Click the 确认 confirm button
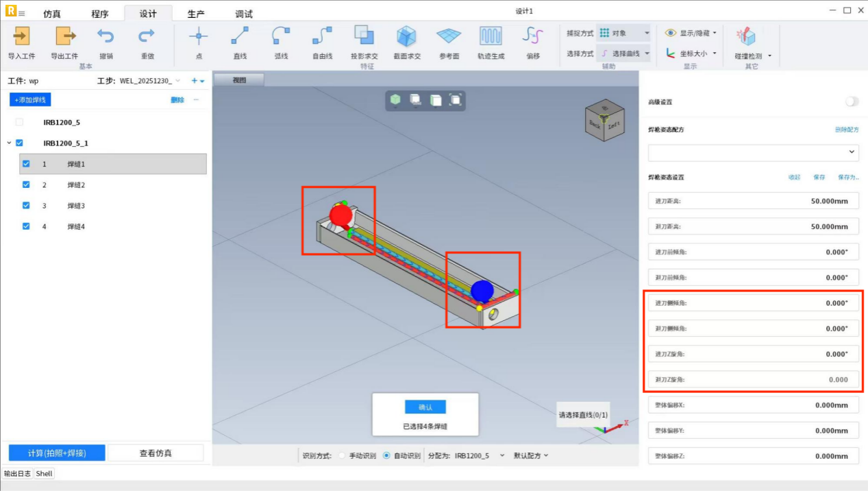 tap(425, 407)
